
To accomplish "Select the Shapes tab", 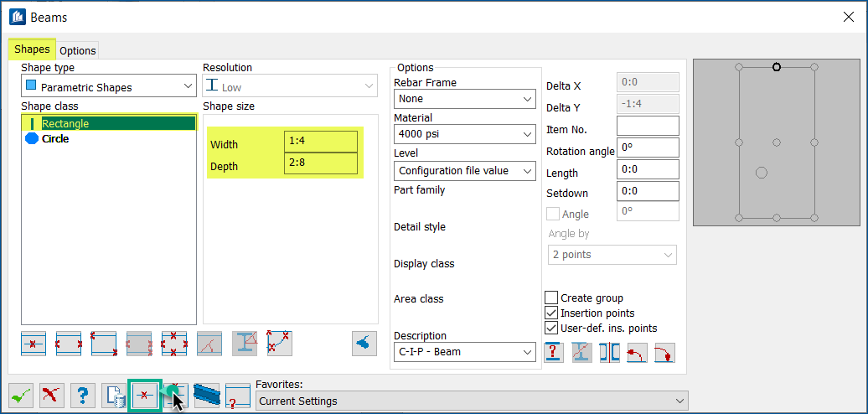I will pos(32,49).
